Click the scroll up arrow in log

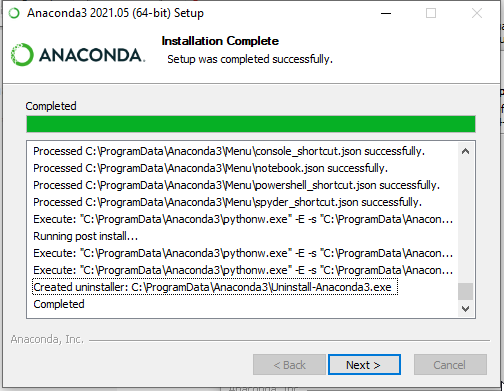click(466, 151)
